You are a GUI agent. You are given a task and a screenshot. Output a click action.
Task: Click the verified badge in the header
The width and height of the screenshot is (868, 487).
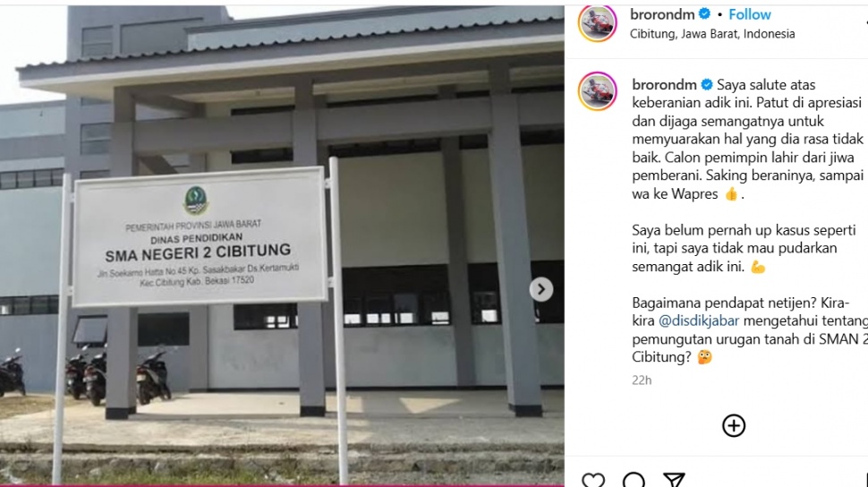tap(705, 13)
